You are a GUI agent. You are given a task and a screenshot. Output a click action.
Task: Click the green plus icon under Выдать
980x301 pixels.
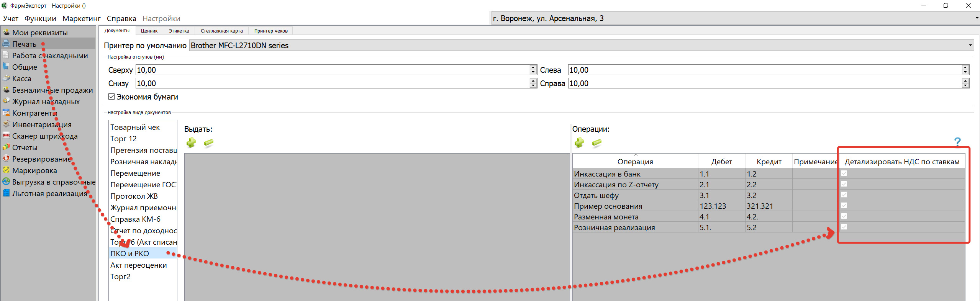pyautogui.click(x=191, y=143)
